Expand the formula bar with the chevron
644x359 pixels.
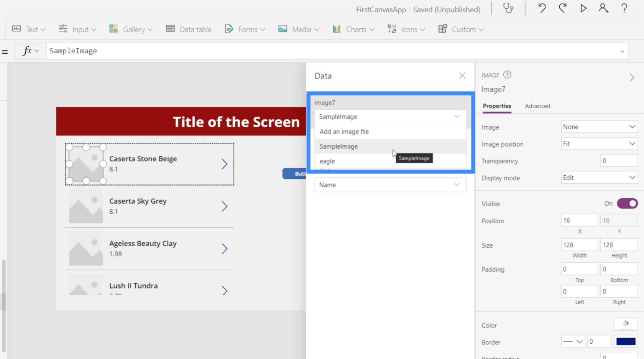point(622,51)
